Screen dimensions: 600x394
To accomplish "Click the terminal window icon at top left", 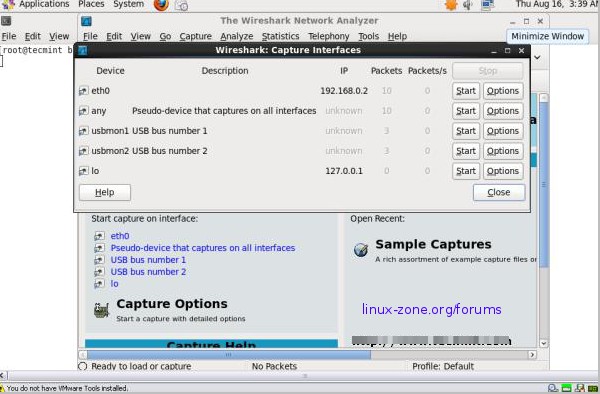I will click(6, 21).
